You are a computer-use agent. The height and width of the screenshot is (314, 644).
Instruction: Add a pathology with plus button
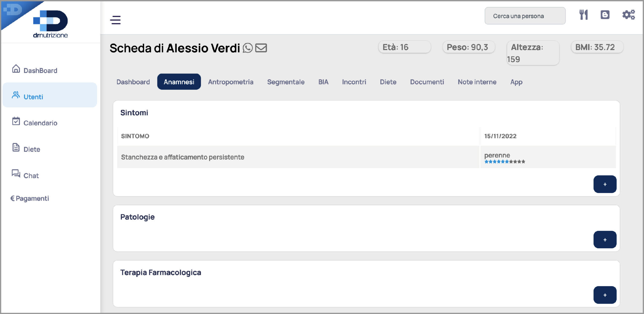click(x=605, y=240)
